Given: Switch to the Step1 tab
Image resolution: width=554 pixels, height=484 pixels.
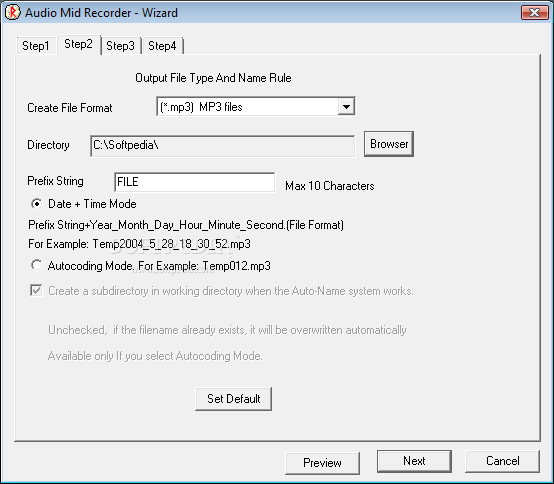Looking at the screenshot, I should (36, 46).
